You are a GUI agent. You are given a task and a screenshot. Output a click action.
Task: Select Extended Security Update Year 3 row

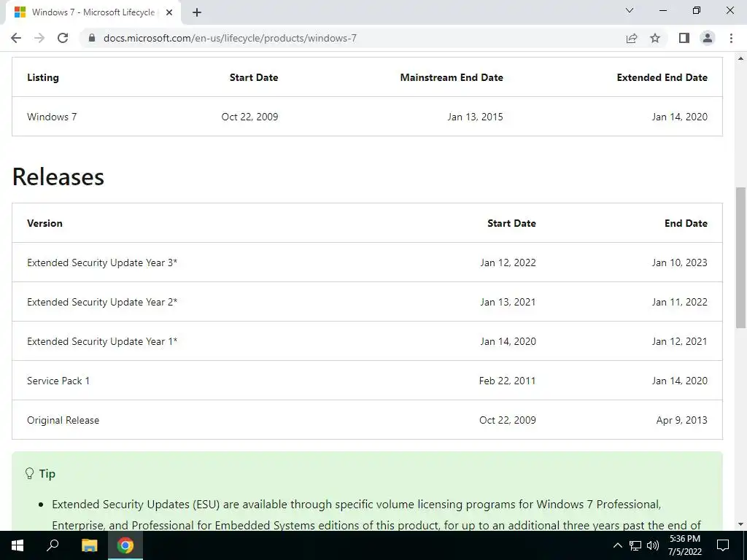point(367,262)
